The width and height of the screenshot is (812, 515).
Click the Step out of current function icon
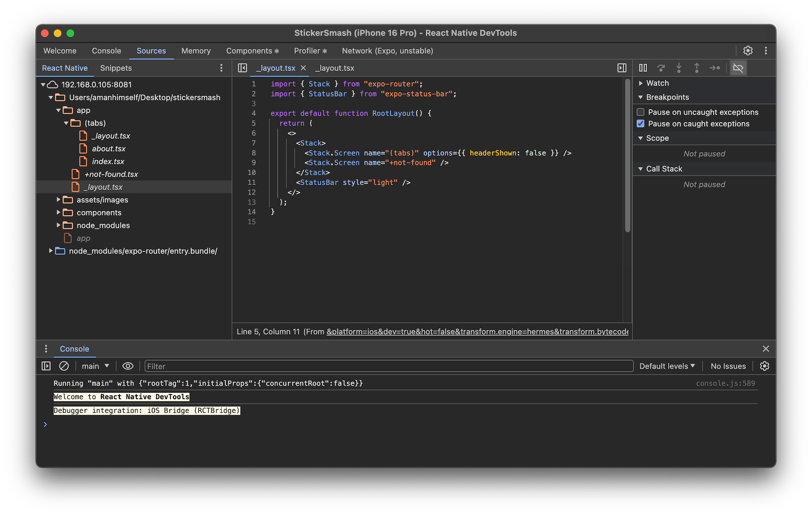pos(697,68)
